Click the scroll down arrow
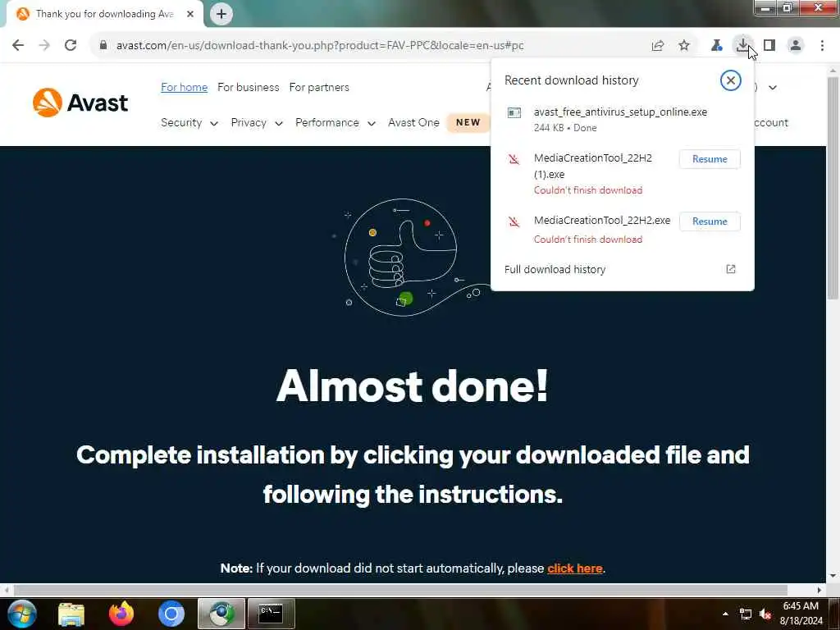The height and width of the screenshot is (630, 840). (833, 576)
